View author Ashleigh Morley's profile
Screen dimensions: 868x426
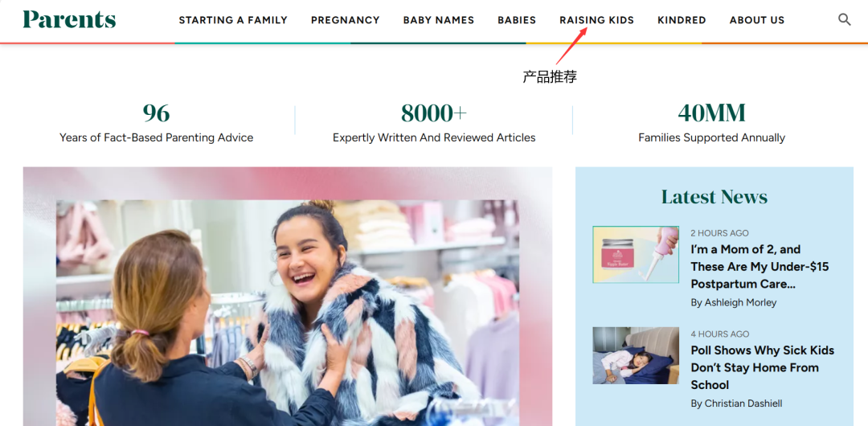(734, 302)
